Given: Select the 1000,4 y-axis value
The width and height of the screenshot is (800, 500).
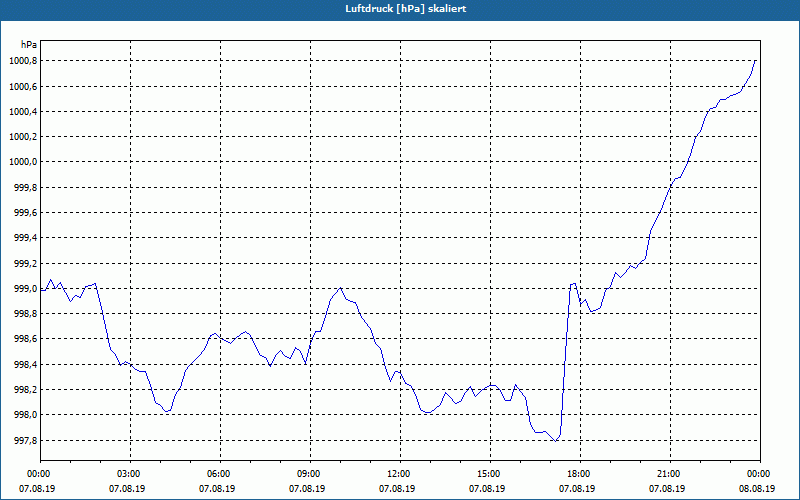Looking at the screenshot, I should (23, 112).
